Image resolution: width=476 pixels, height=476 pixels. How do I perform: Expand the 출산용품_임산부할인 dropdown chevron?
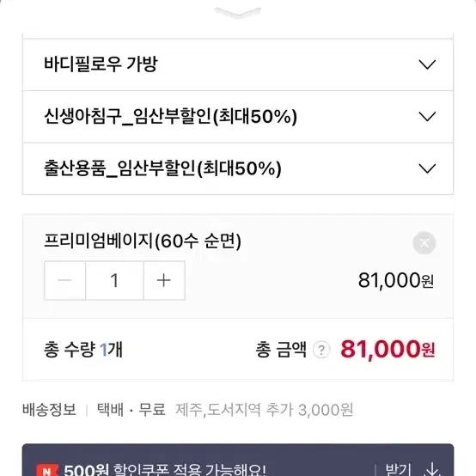pyautogui.click(x=427, y=168)
